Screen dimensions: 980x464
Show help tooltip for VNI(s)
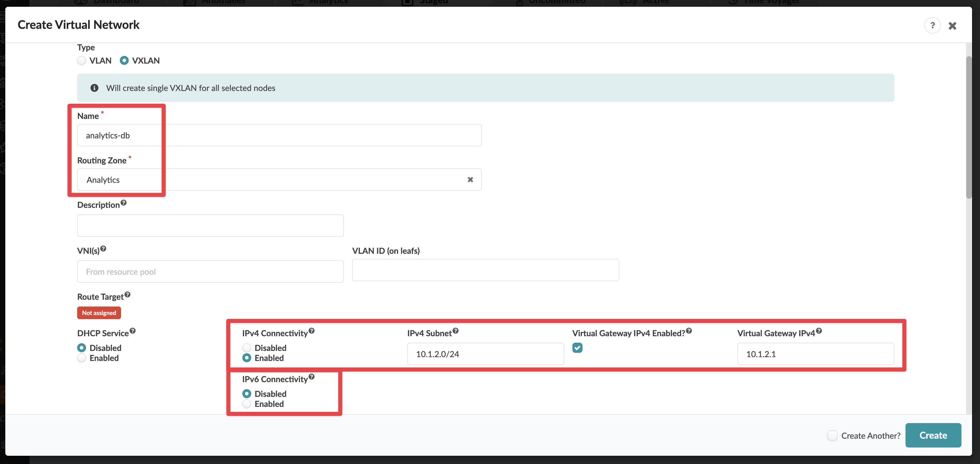tap(103, 248)
